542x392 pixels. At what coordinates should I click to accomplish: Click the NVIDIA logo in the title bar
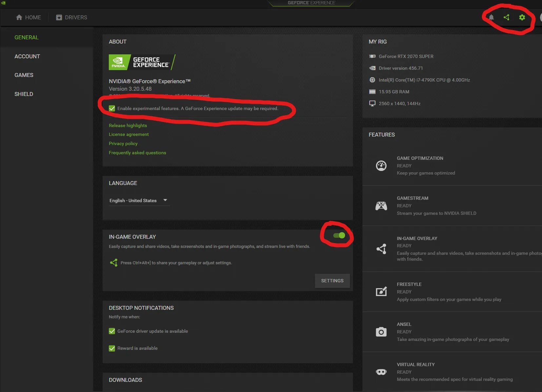(3, 3)
